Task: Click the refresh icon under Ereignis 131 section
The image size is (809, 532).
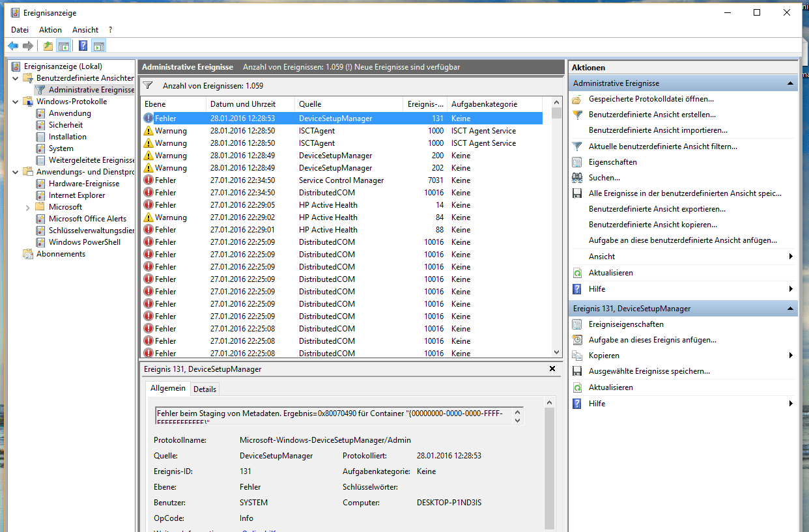Action: click(x=576, y=387)
